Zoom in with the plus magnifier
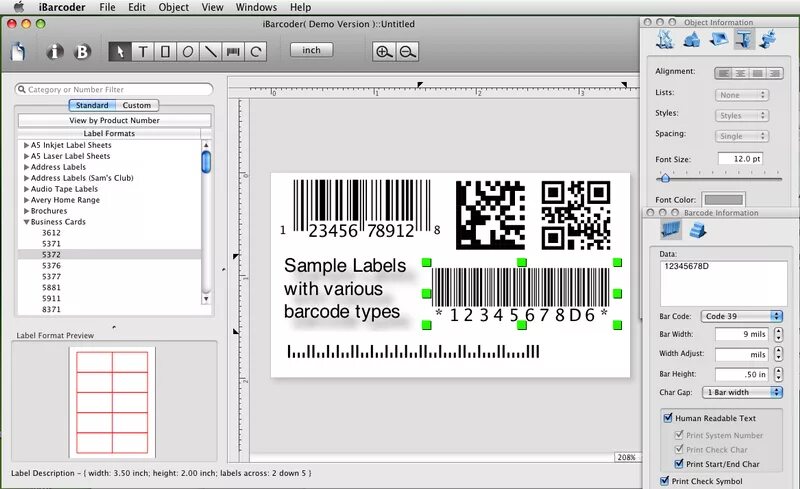 pos(384,52)
